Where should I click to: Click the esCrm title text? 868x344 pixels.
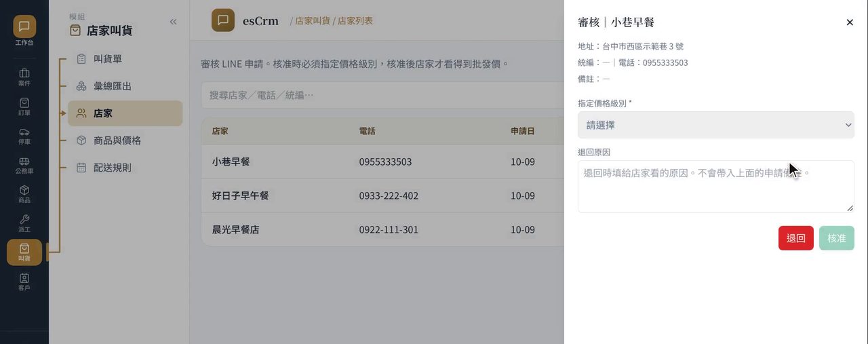pyautogui.click(x=260, y=21)
